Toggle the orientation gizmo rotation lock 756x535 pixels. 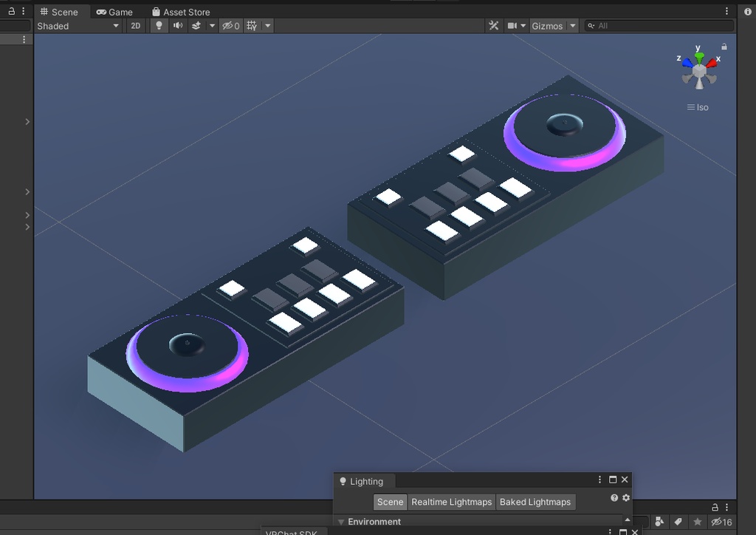(x=724, y=47)
